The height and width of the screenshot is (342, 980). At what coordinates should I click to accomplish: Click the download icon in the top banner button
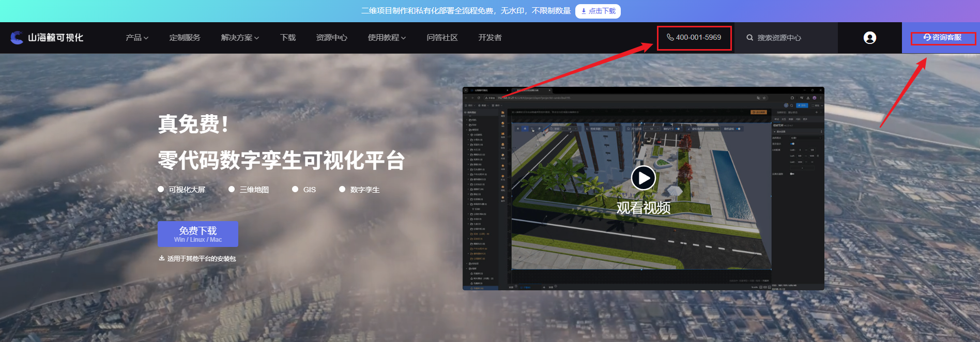[x=584, y=11]
